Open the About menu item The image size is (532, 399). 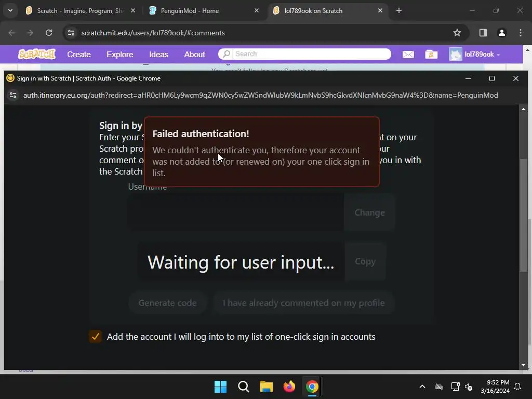coord(194,54)
